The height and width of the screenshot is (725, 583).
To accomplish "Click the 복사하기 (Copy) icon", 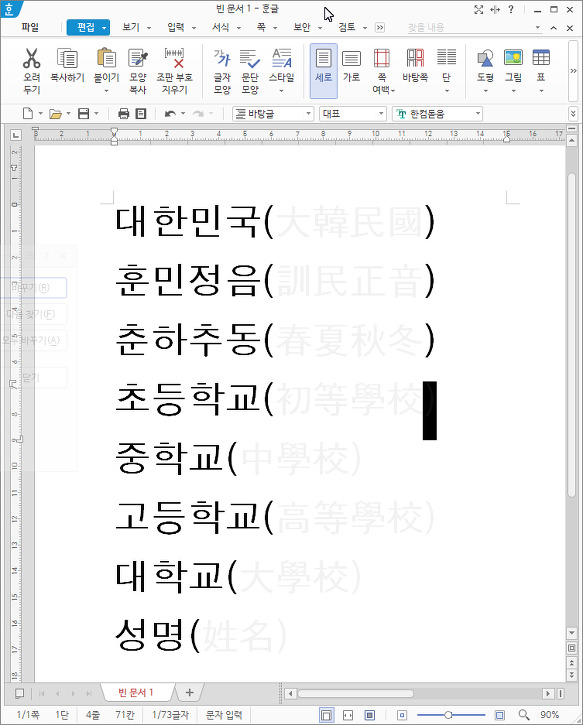I will point(67,58).
